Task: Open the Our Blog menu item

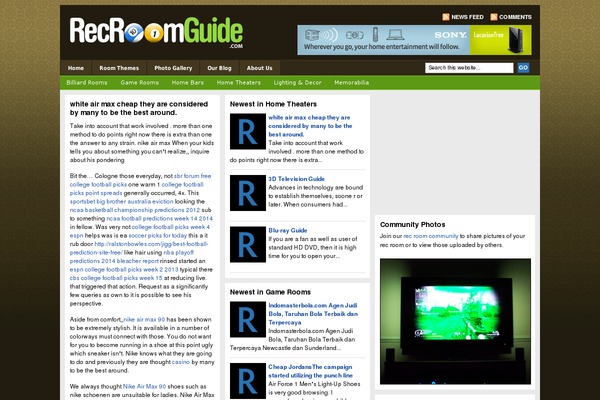Action: click(219, 68)
